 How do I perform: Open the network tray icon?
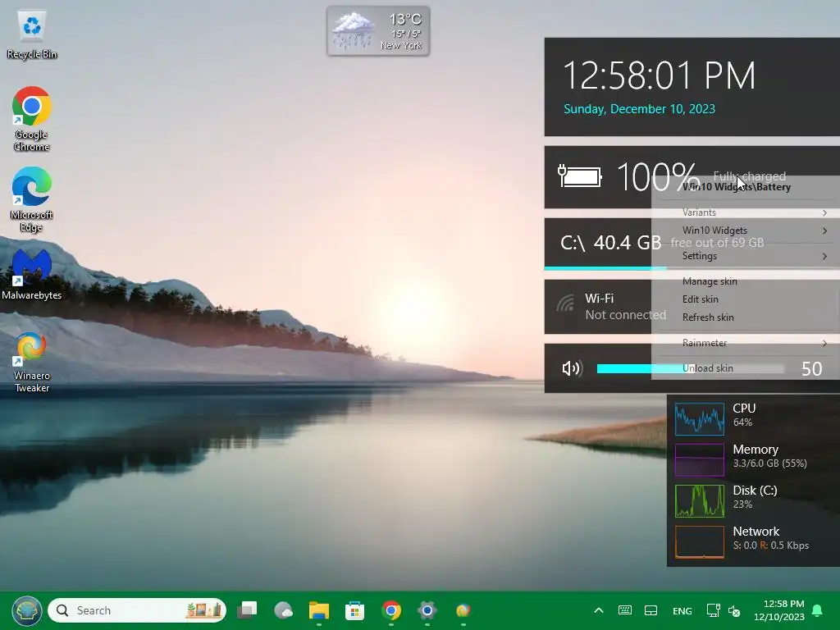point(713,610)
